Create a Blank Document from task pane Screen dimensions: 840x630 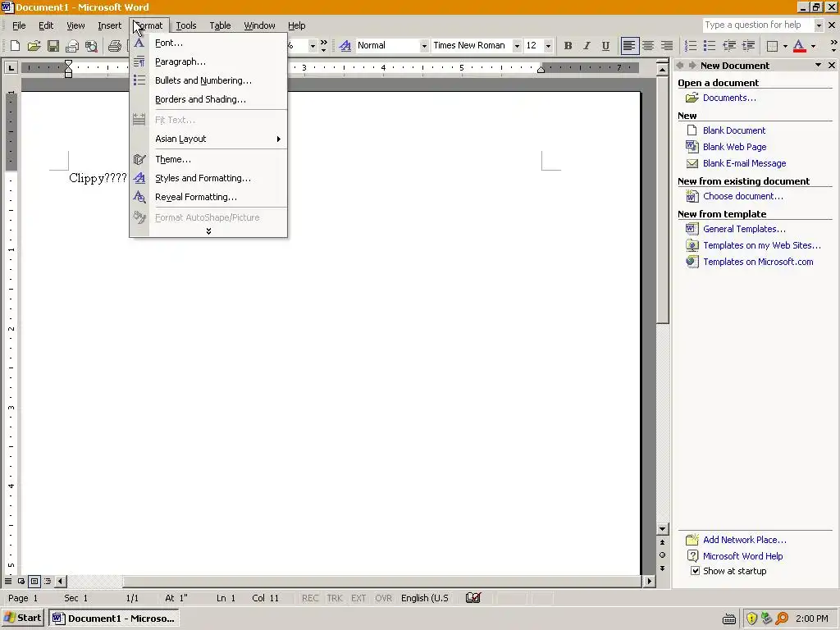[x=734, y=130]
